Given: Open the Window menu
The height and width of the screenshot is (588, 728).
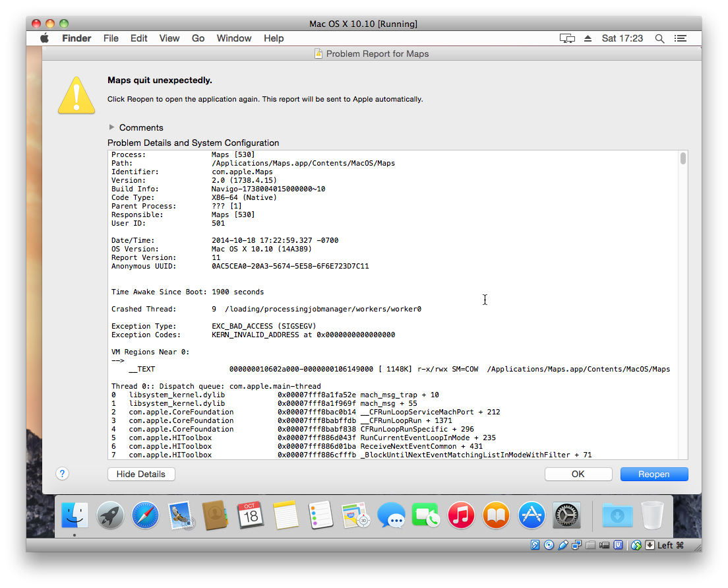Looking at the screenshot, I should (x=234, y=38).
